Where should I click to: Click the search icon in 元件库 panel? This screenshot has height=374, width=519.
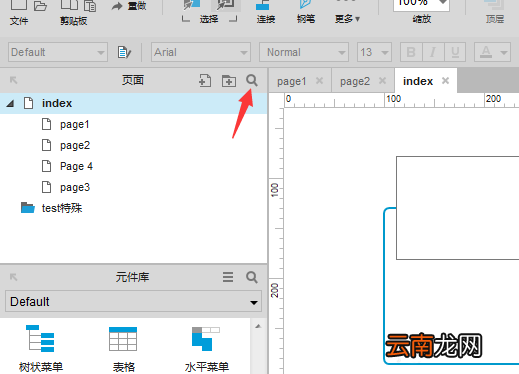pos(252,277)
